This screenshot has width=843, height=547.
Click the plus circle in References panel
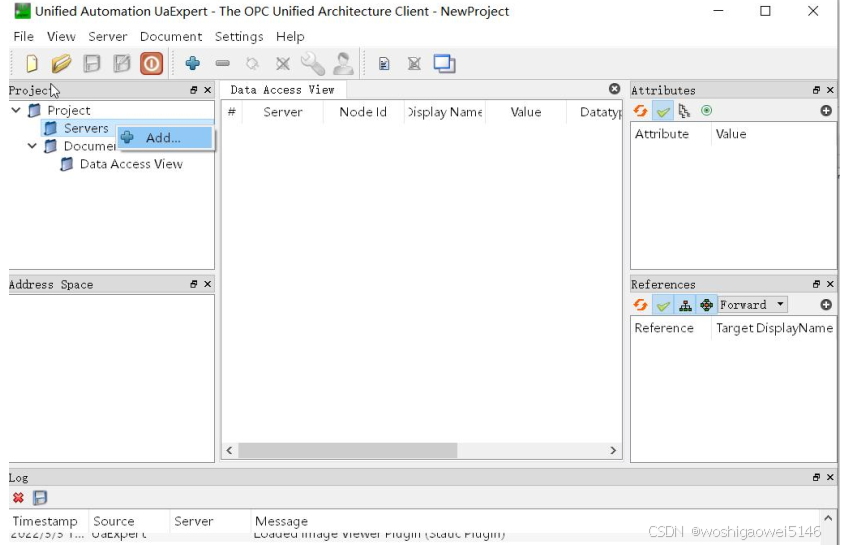[x=826, y=305]
